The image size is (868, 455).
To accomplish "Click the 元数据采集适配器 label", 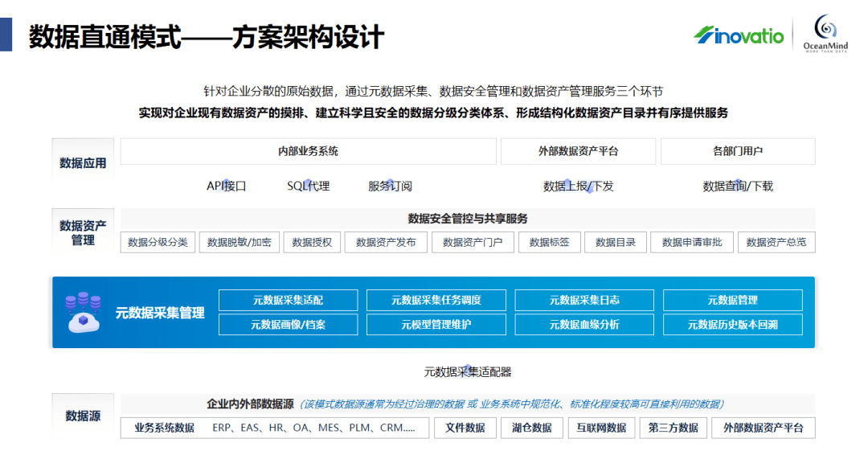I will (x=468, y=372).
